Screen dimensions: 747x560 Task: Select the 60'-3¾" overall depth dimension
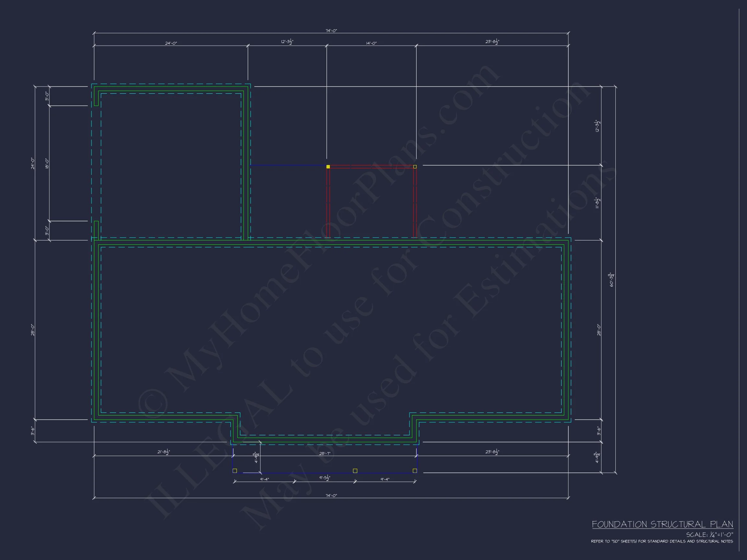coord(611,279)
